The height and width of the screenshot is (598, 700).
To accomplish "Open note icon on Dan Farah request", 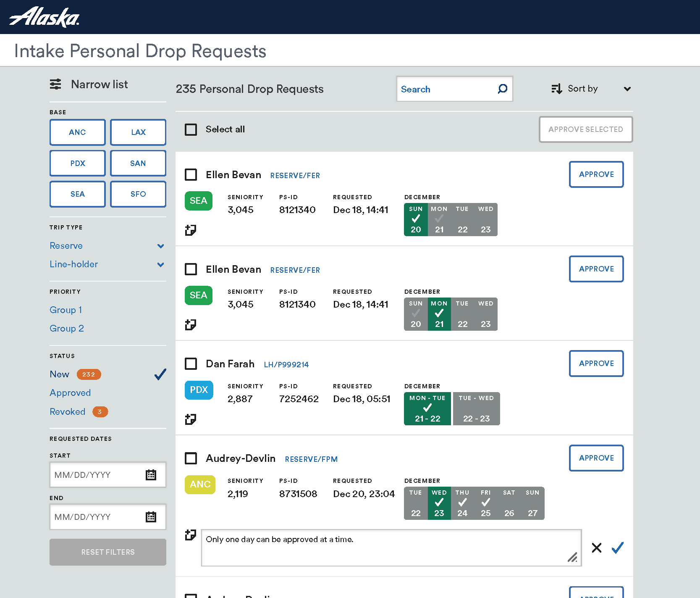I will click(x=191, y=419).
